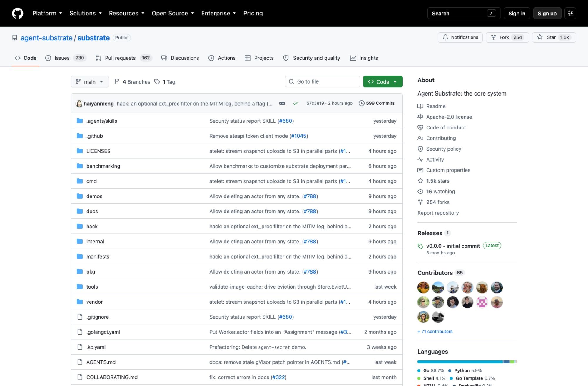Click the Star button
The image size is (588, 386).
[554, 37]
